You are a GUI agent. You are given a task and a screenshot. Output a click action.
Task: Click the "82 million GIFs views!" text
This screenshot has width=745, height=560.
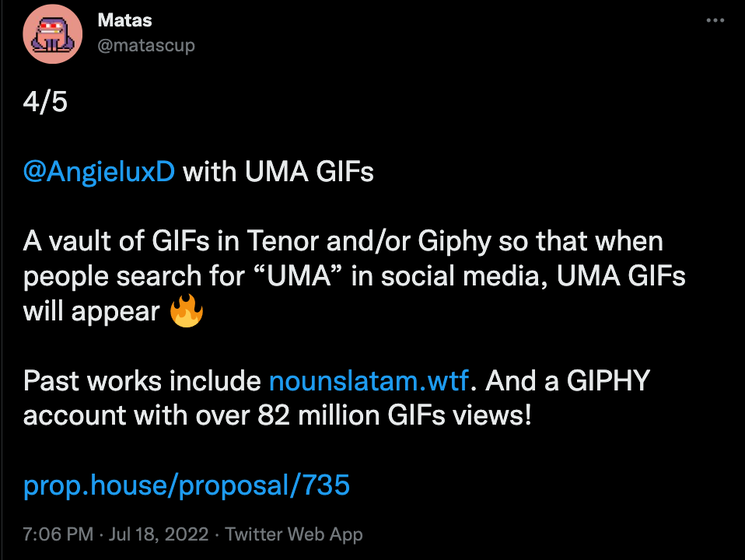pos(394,415)
